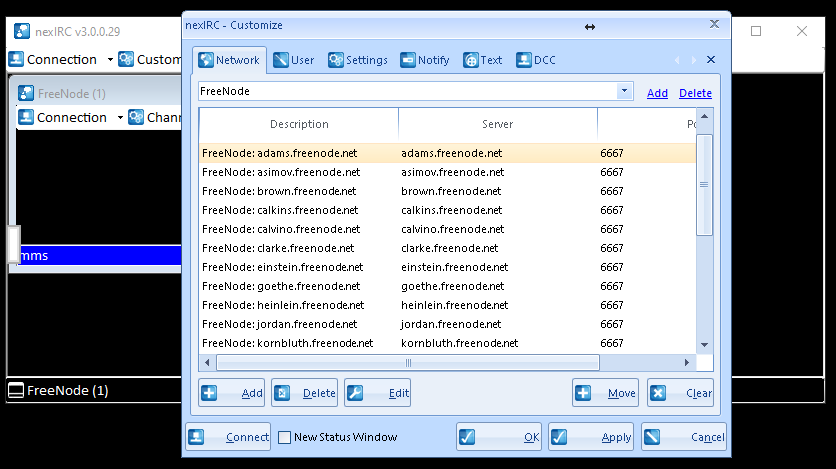836x469 pixels.
Task: Click the Server column header
Action: point(497,124)
